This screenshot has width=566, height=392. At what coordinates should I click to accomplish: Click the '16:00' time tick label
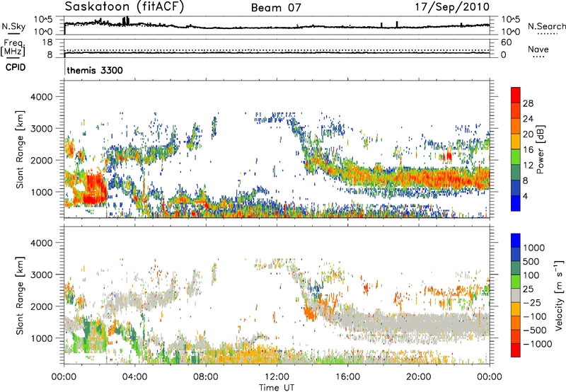347,377
